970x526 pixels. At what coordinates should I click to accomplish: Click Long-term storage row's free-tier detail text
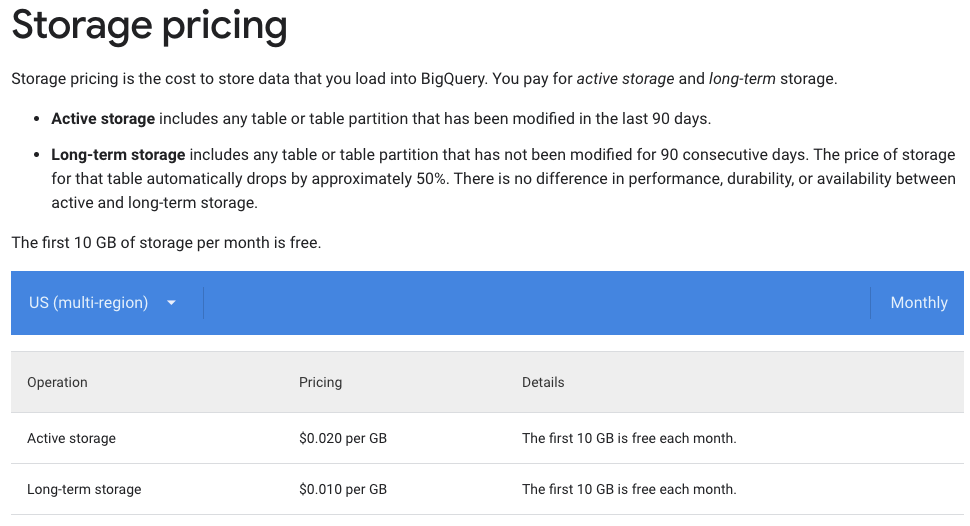click(629, 489)
